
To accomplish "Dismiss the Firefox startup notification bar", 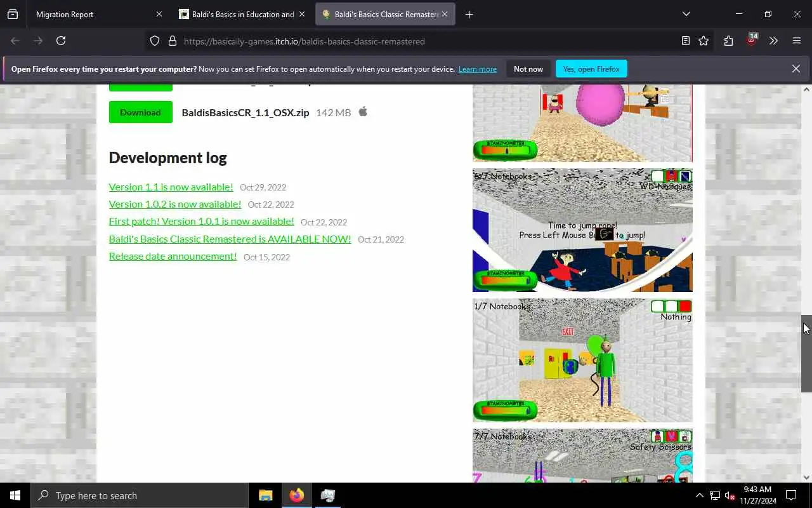I will click(796, 69).
